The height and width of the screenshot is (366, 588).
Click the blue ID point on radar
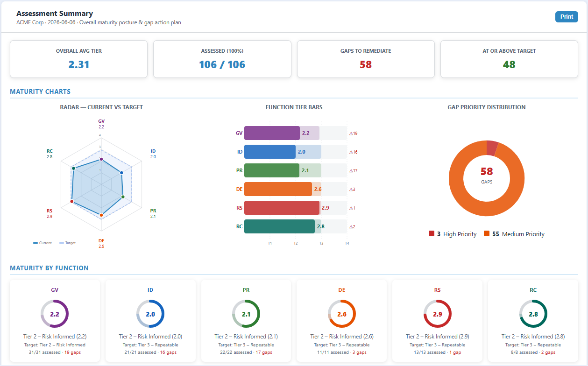[x=122, y=173]
